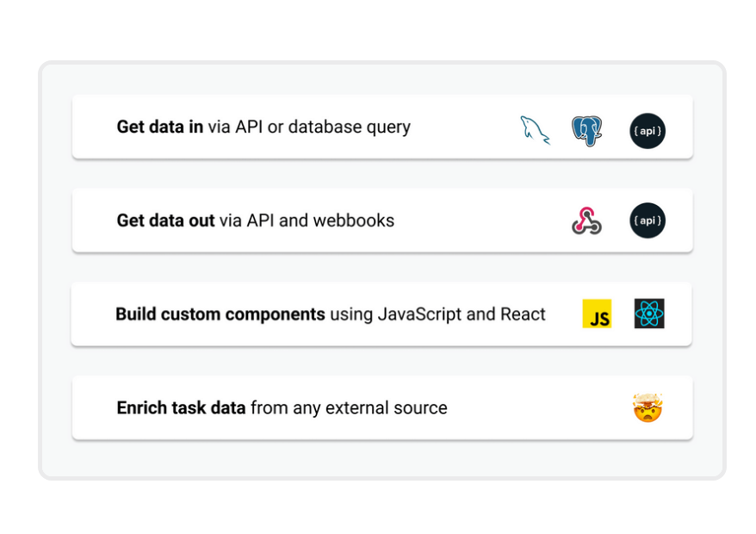The width and height of the screenshot is (756, 534).
Task: Click the api icon in Get data out row
Action: (647, 221)
